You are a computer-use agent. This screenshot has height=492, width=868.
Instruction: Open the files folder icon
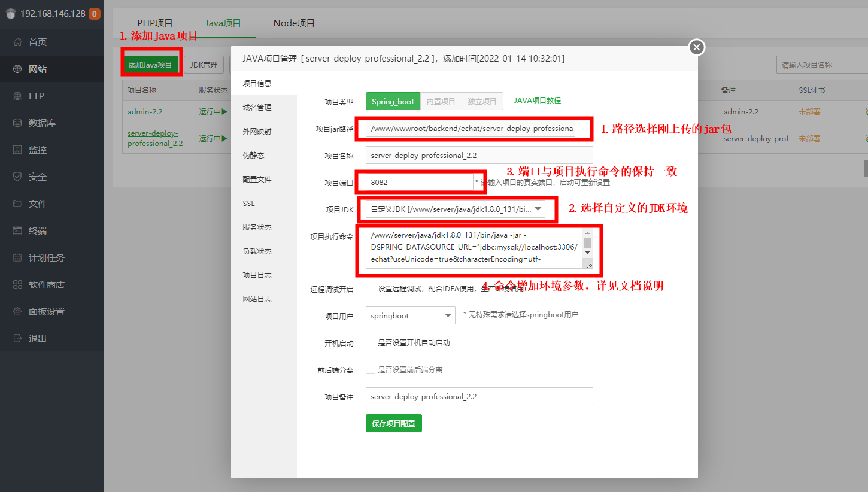[x=18, y=204]
